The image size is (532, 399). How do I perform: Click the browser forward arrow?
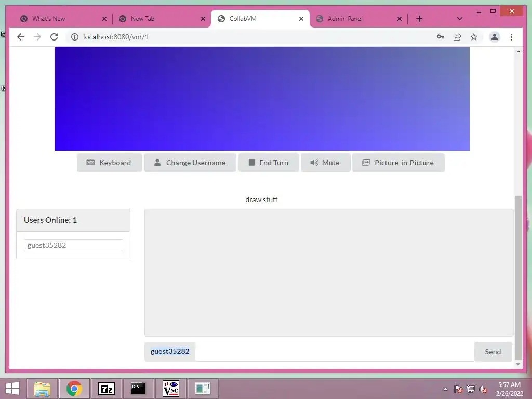point(37,37)
